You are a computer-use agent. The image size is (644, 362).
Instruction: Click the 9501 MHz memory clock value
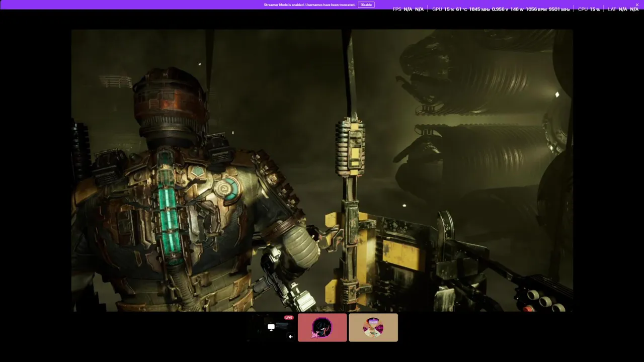pyautogui.click(x=559, y=9)
